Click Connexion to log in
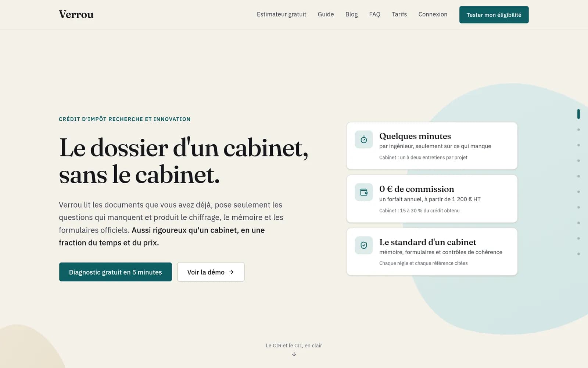The width and height of the screenshot is (588, 368). pyautogui.click(x=433, y=14)
